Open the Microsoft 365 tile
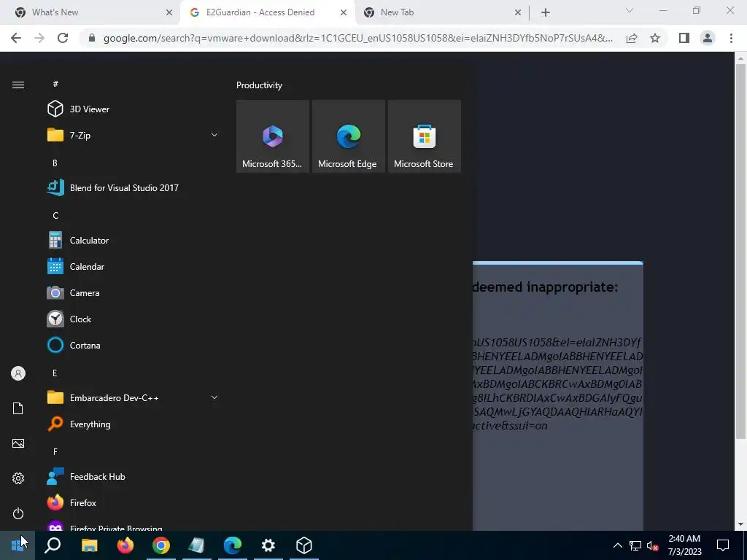Viewport: 747px width, 560px height. [273, 136]
